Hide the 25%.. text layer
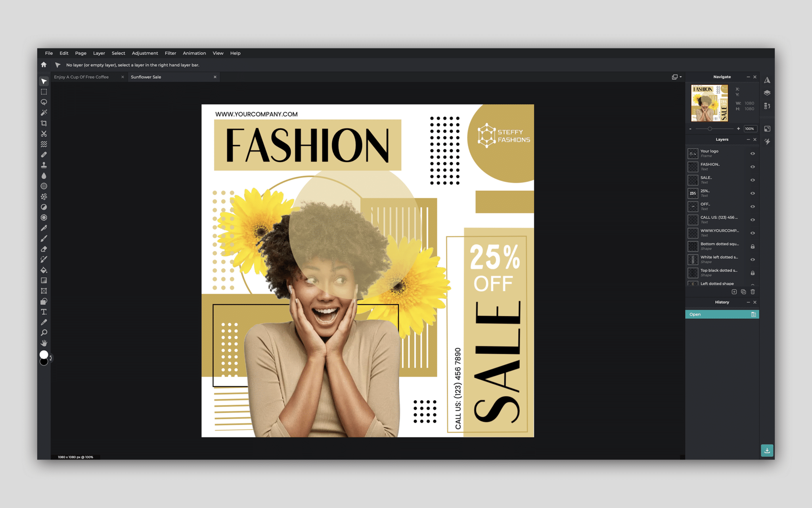 (x=753, y=193)
